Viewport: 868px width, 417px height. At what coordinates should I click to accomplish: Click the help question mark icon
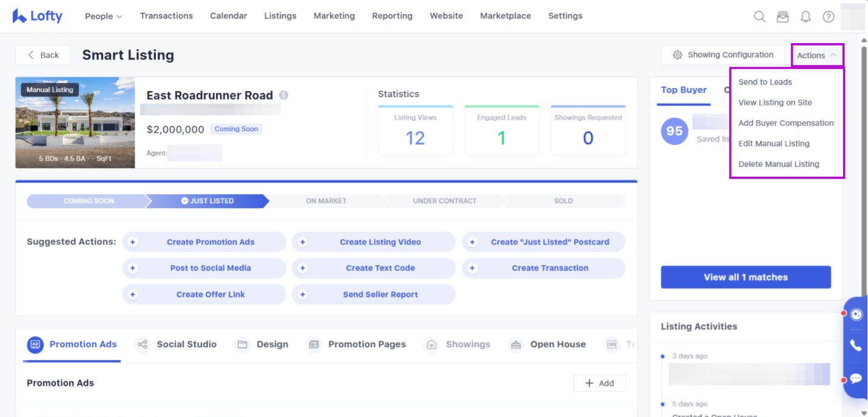pyautogui.click(x=828, y=17)
